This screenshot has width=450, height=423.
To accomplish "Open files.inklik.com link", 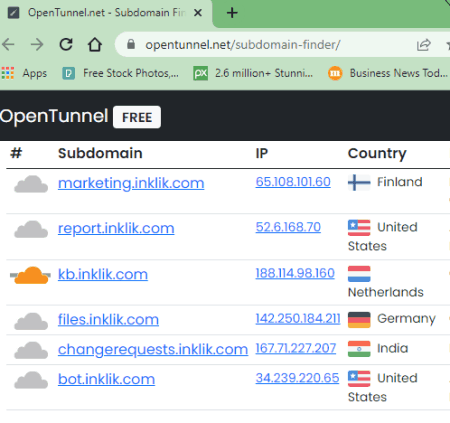I will coord(108,319).
